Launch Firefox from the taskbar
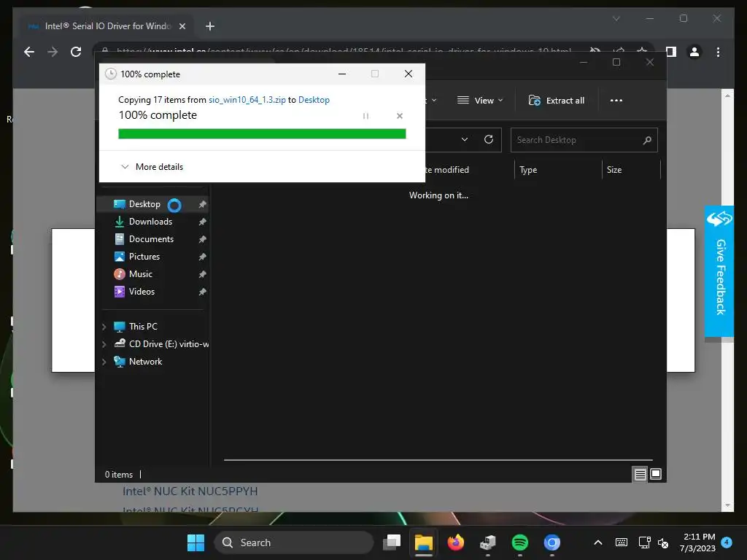Viewport: 747px width, 560px height. [x=455, y=542]
